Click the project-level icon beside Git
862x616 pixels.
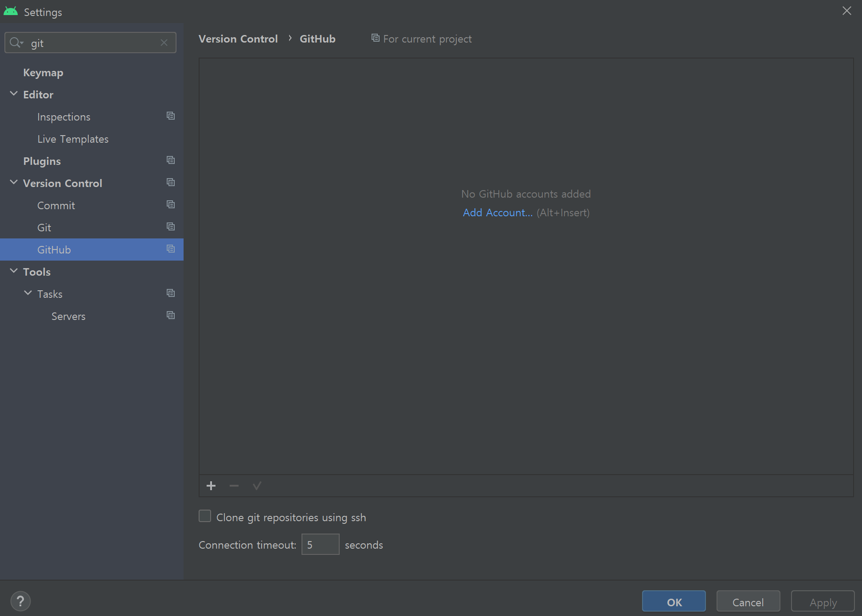point(171,227)
